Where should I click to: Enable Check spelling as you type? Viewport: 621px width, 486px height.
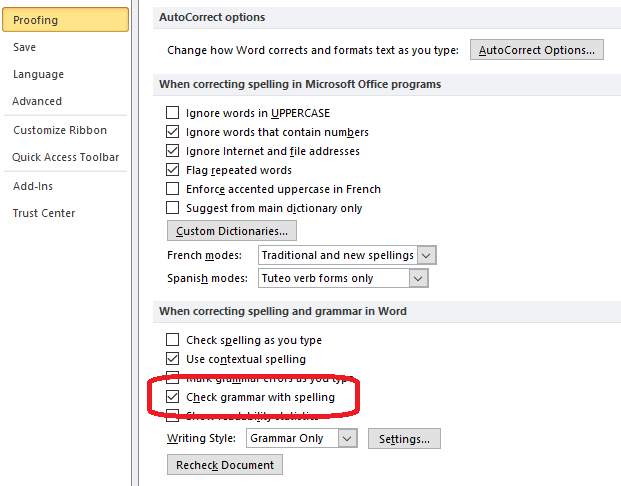pyautogui.click(x=173, y=340)
